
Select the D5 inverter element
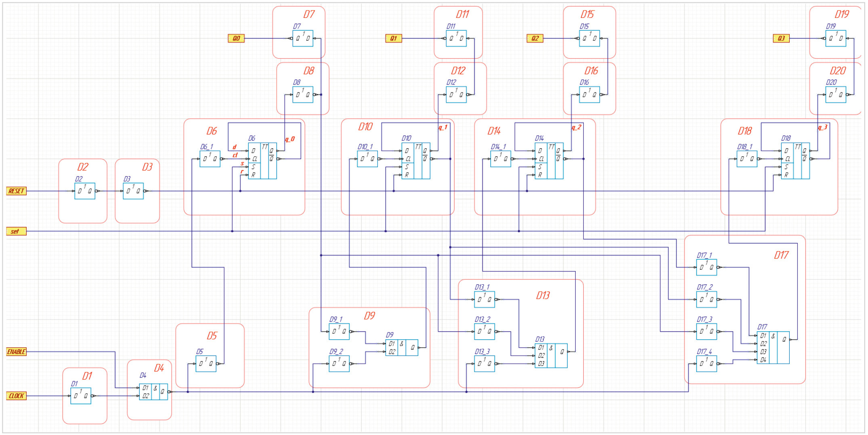coord(206,364)
